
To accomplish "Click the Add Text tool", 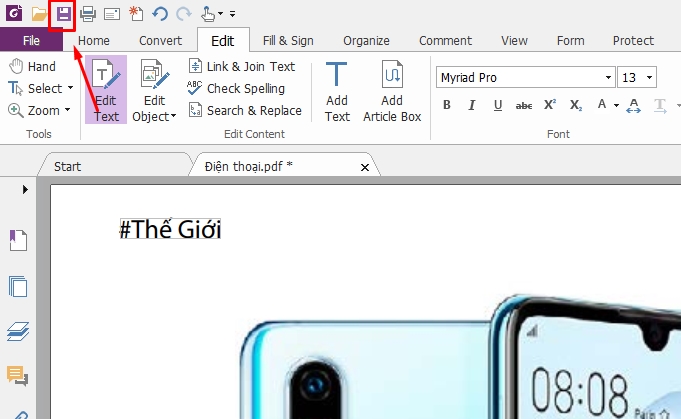I will pyautogui.click(x=337, y=91).
